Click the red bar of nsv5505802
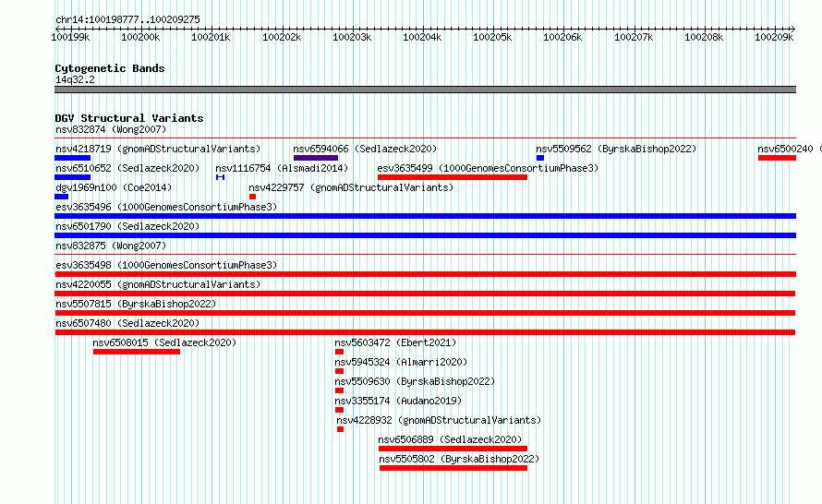 [453, 468]
